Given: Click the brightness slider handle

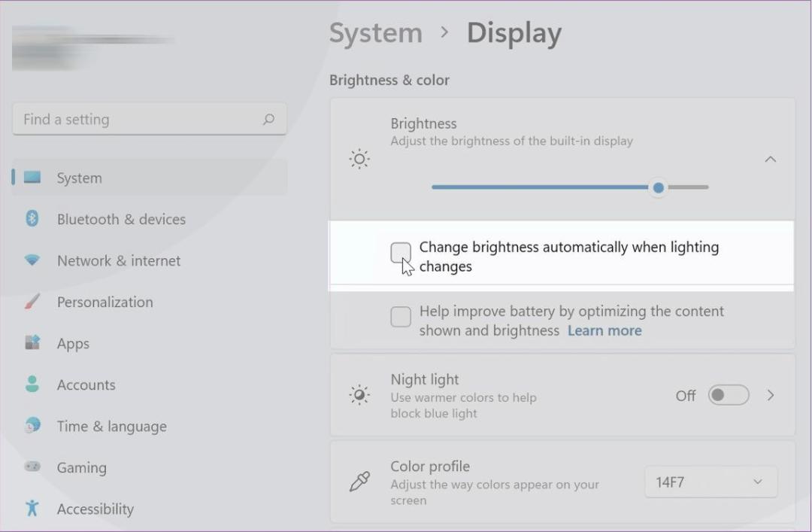Looking at the screenshot, I should click(x=658, y=187).
